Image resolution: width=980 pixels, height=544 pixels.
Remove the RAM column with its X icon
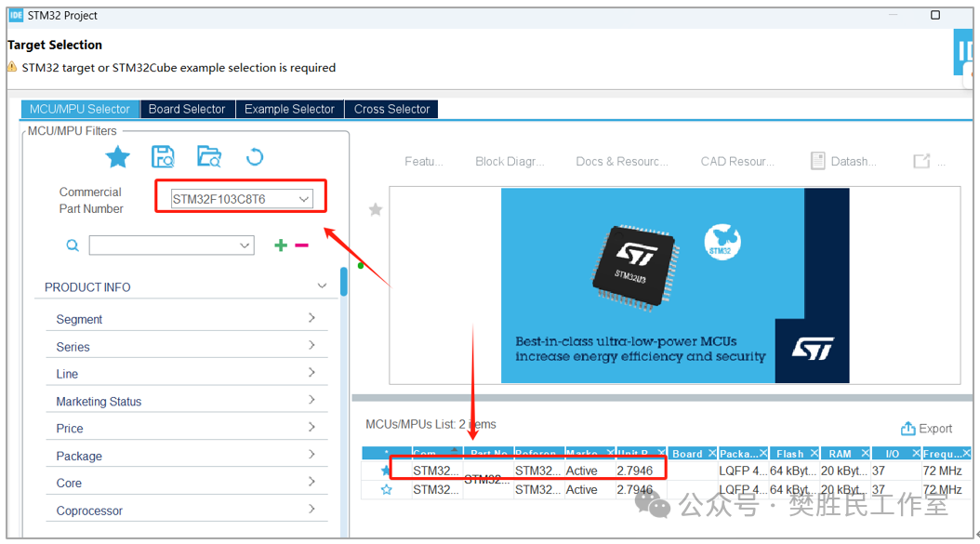click(x=866, y=453)
